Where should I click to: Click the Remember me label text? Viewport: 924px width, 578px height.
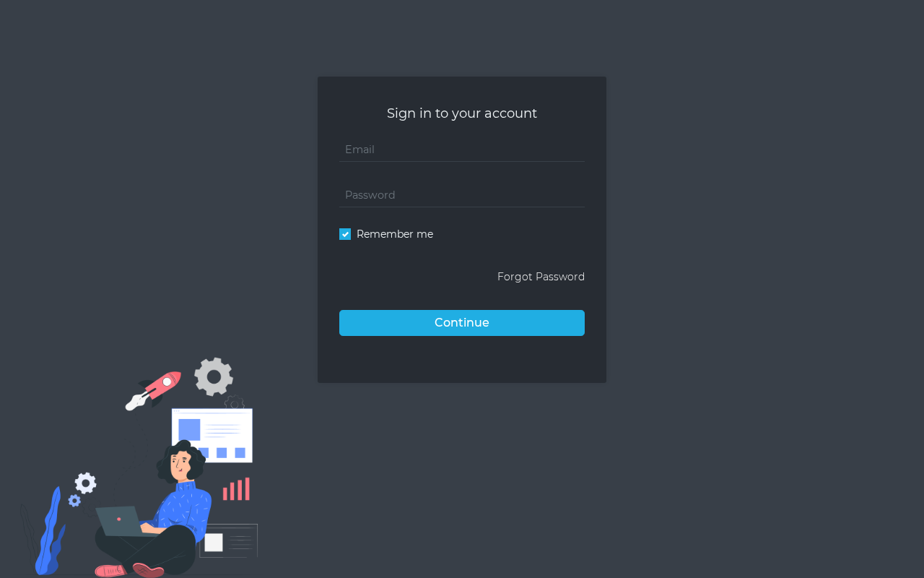click(x=395, y=234)
